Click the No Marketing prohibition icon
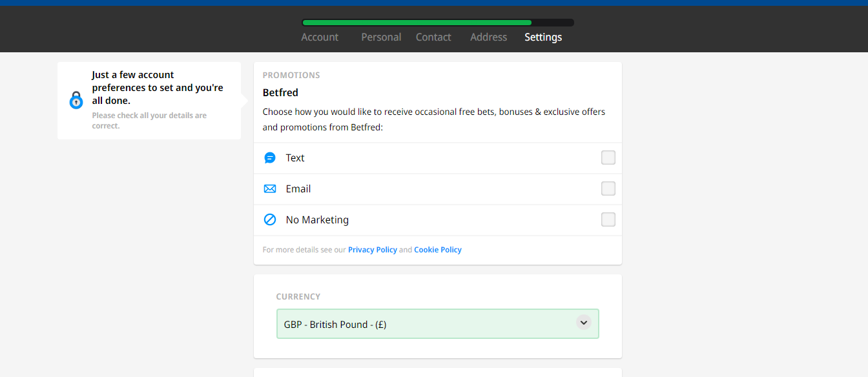Viewport: 868px width, 377px height. pos(270,220)
